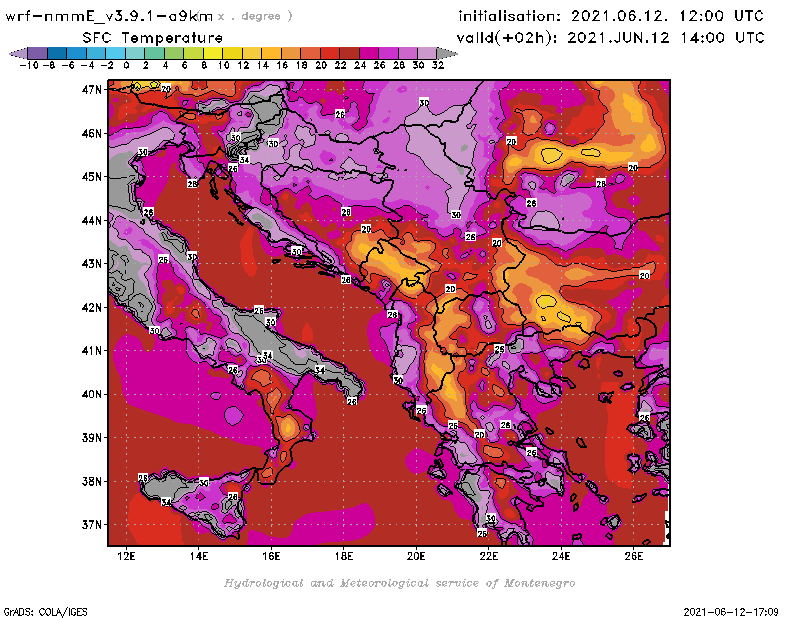
Task: Click the legend swatch between -8 and -6
Action: point(57,53)
